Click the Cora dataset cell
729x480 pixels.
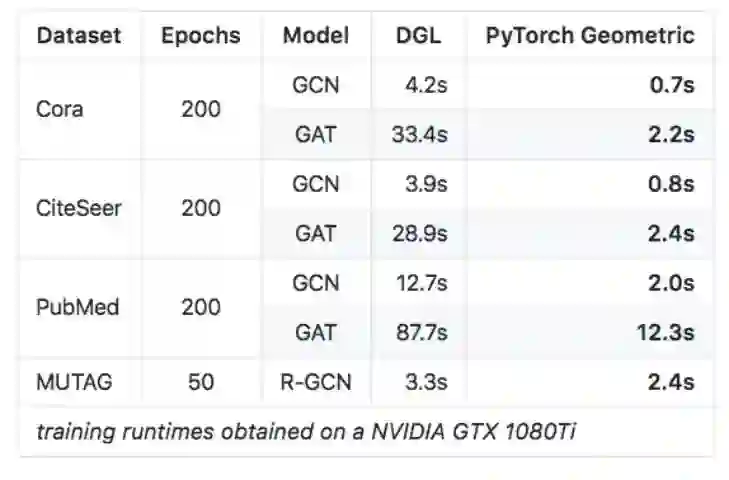59,109
